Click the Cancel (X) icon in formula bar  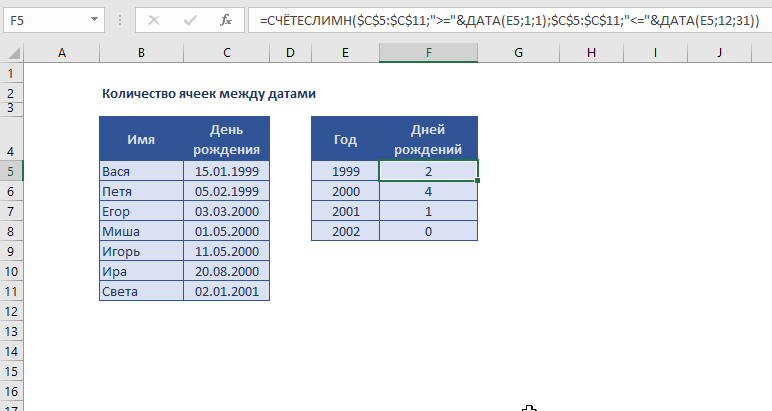[x=154, y=20]
